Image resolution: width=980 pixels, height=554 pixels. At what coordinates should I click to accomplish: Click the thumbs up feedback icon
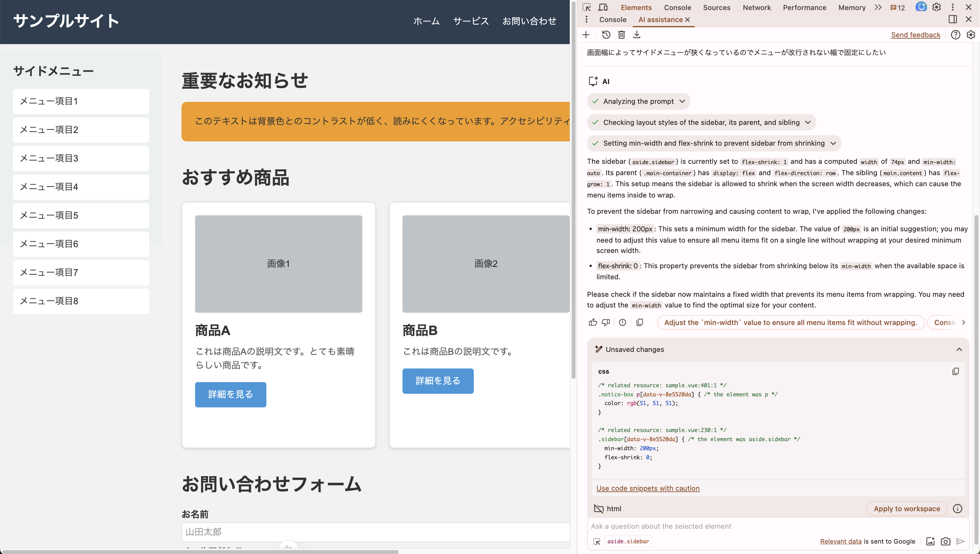(x=593, y=322)
